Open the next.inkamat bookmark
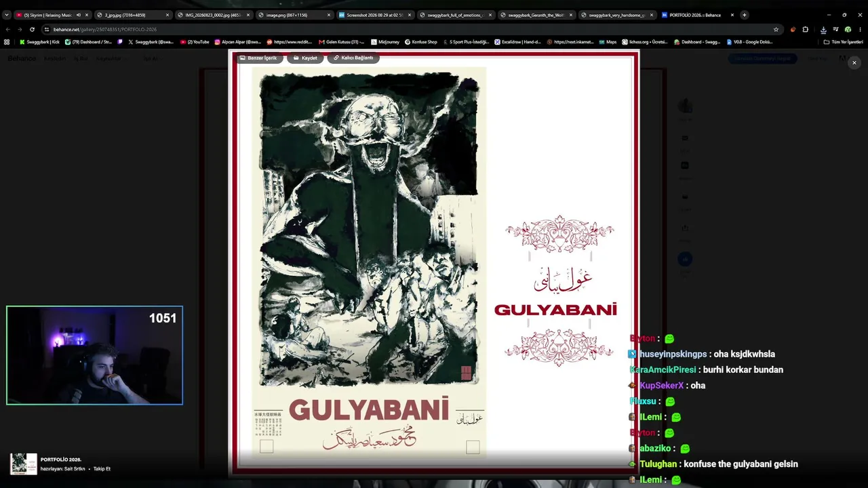 coord(570,42)
